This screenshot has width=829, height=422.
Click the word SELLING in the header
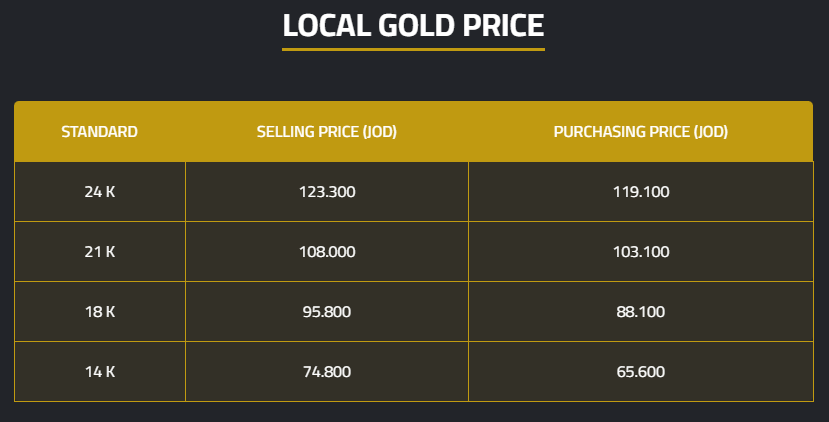click(283, 131)
